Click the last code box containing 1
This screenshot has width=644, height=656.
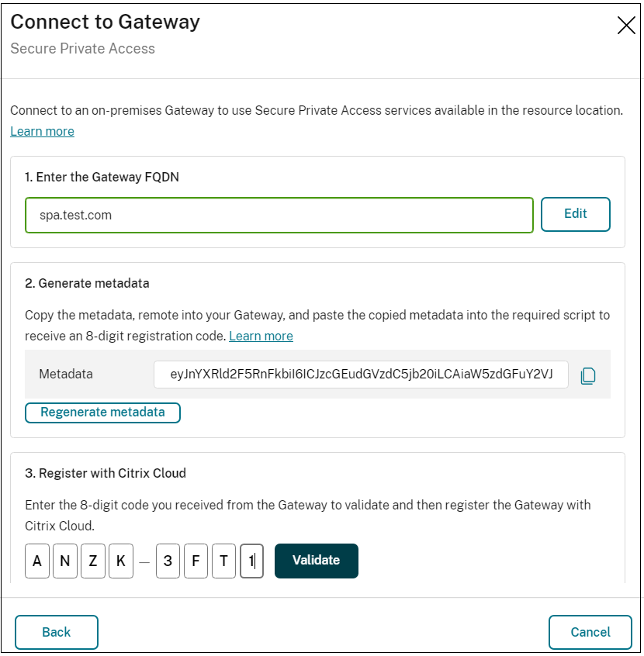pos(251,561)
